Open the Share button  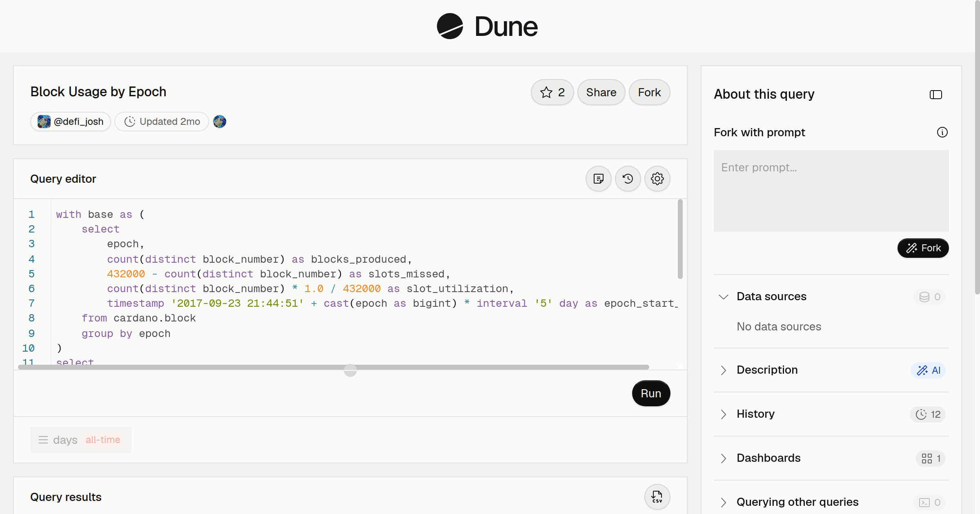pos(601,92)
